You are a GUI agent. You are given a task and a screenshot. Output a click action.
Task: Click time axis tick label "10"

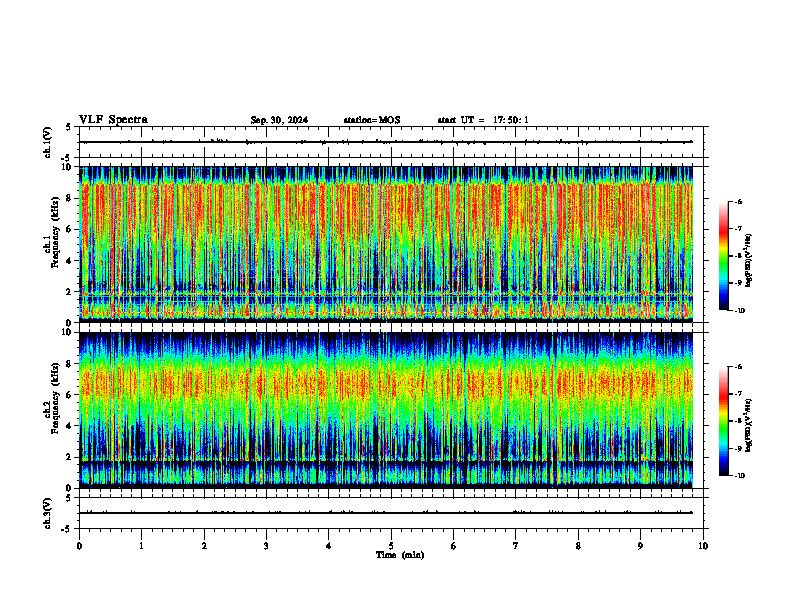point(703,546)
